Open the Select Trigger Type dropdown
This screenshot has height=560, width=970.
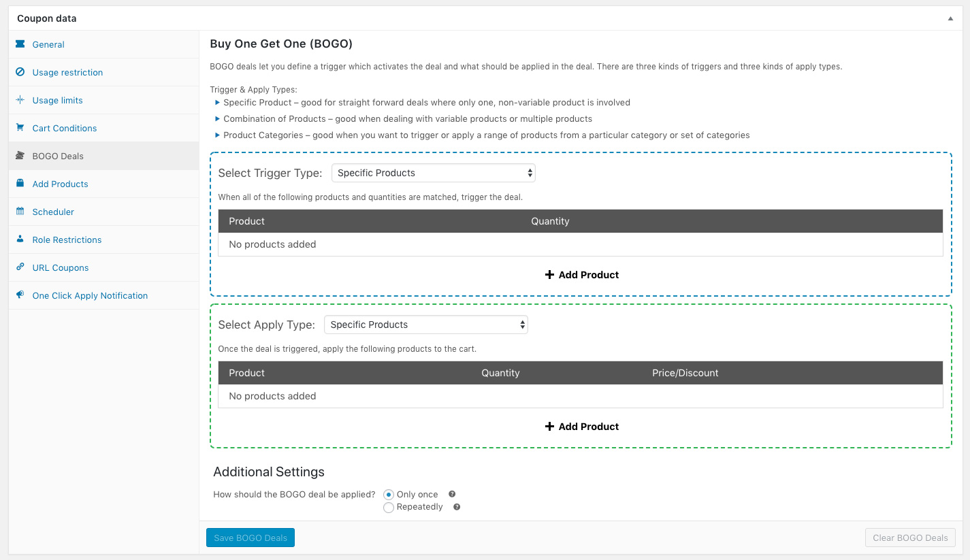[434, 173]
